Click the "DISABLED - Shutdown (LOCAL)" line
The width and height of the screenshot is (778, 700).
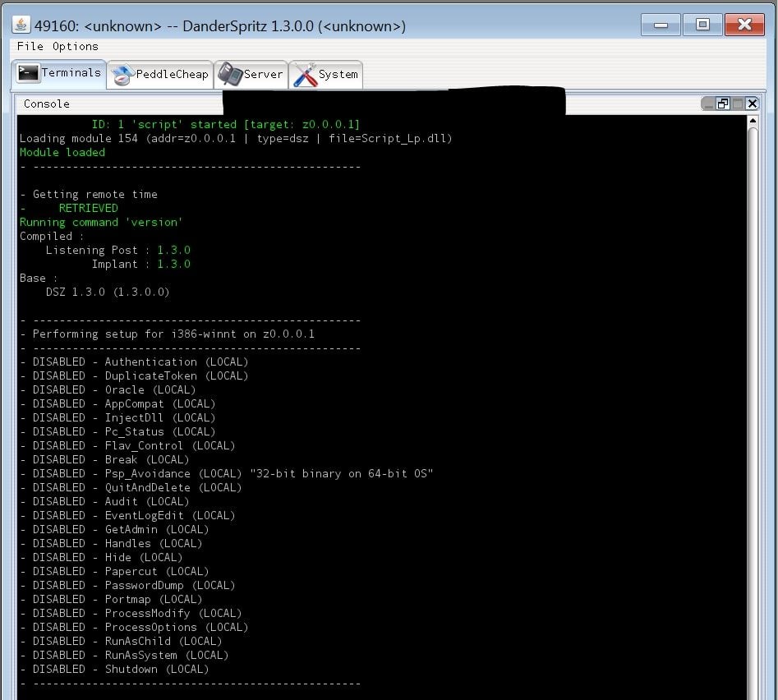click(115, 669)
